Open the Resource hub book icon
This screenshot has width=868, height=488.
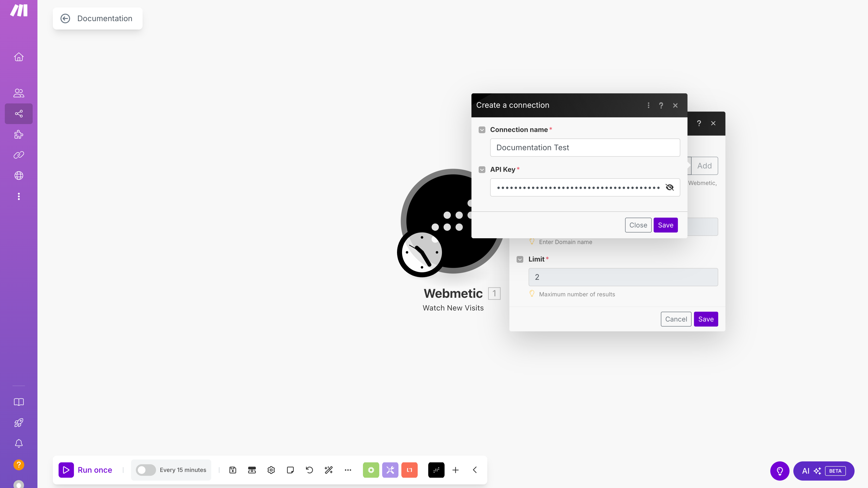(19, 402)
